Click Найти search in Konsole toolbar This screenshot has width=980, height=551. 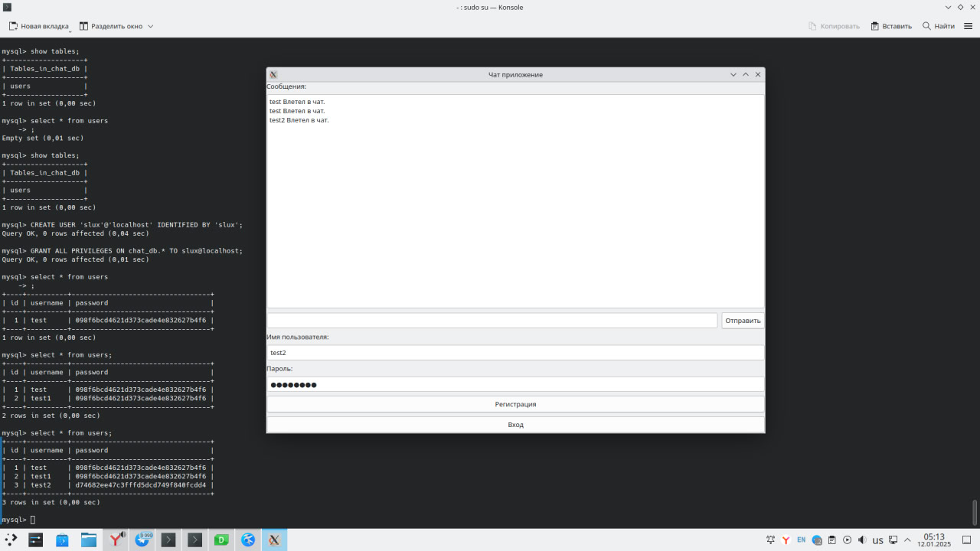[938, 26]
